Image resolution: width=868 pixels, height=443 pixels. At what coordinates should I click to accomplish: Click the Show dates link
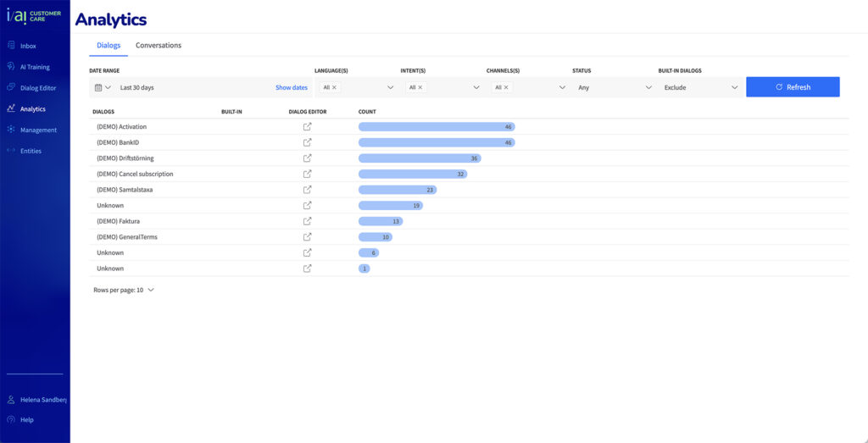(292, 87)
